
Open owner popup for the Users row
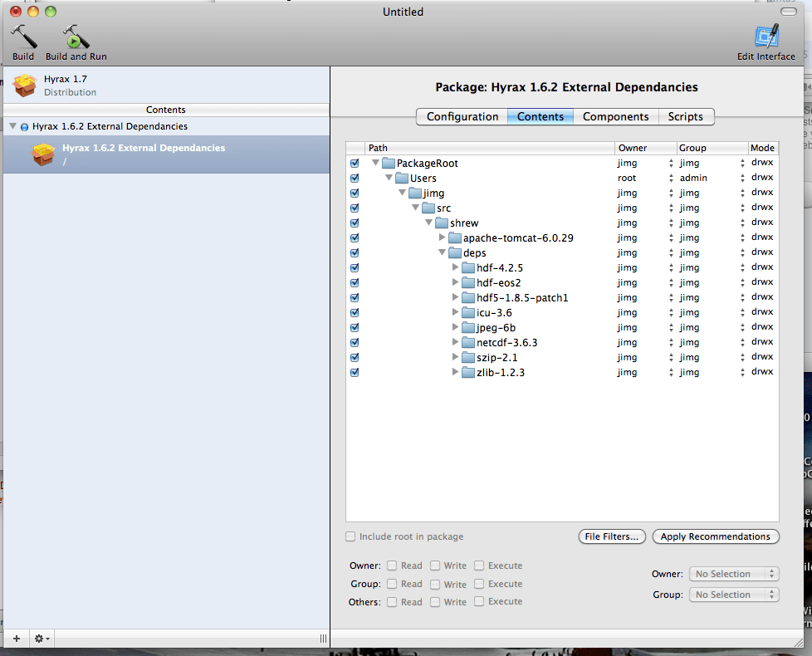pyautogui.click(x=671, y=178)
